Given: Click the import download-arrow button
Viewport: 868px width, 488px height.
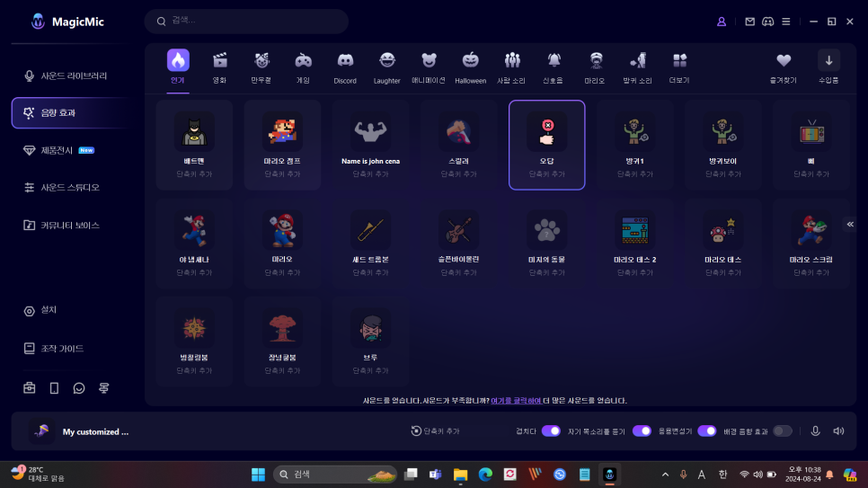Looking at the screenshot, I should [x=828, y=60].
